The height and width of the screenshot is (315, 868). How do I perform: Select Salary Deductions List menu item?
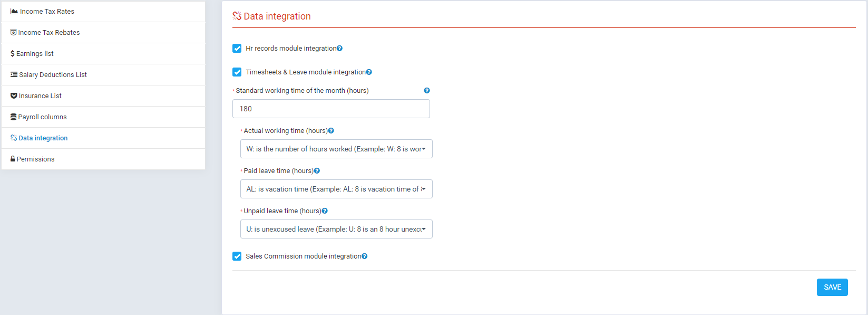[53, 75]
